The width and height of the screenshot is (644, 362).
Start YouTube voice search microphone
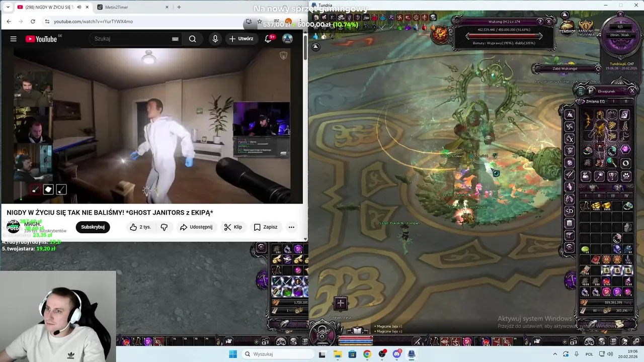point(215,39)
